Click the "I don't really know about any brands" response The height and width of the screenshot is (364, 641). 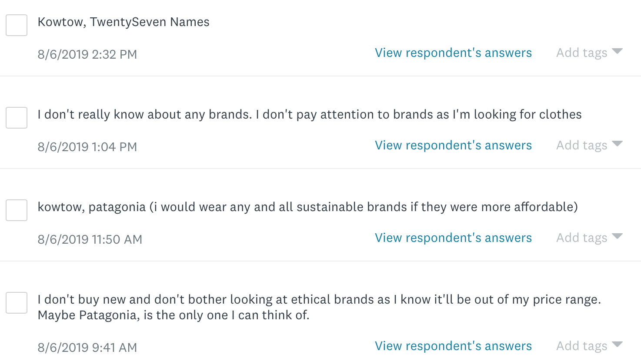309,115
